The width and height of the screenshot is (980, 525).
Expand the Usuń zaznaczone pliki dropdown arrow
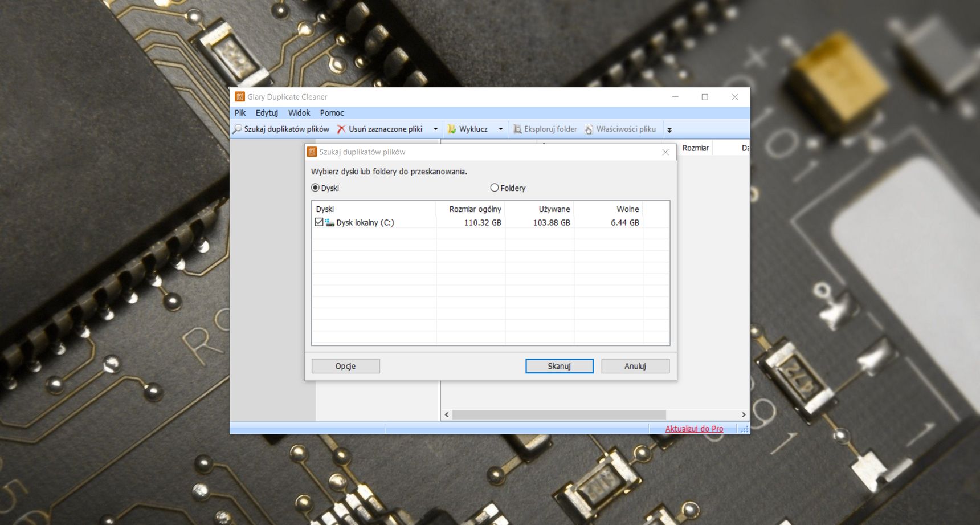click(436, 129)
